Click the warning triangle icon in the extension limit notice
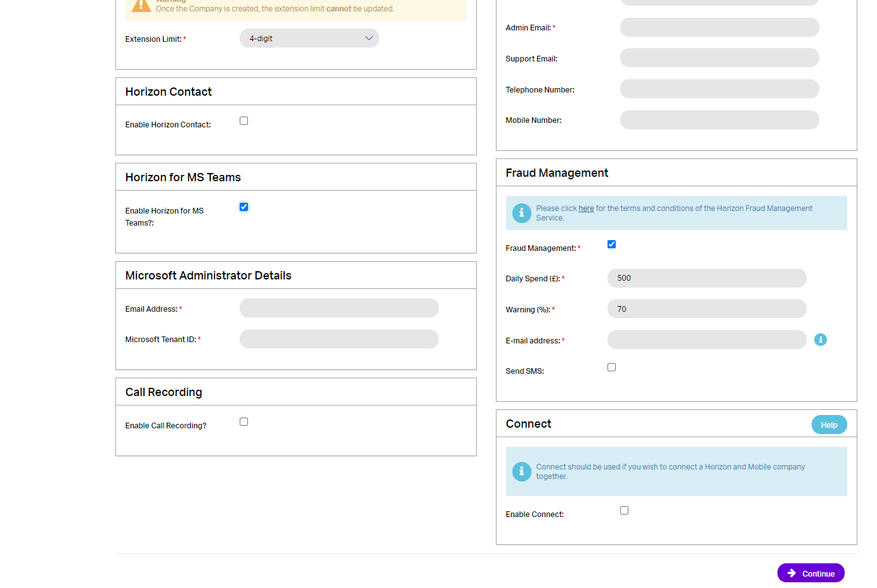 point(141,5)
